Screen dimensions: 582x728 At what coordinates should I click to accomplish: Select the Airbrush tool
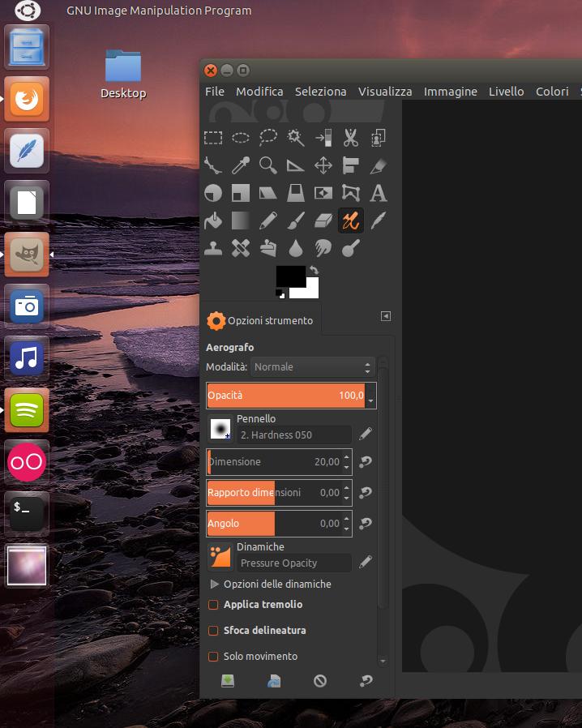(351, 221)
